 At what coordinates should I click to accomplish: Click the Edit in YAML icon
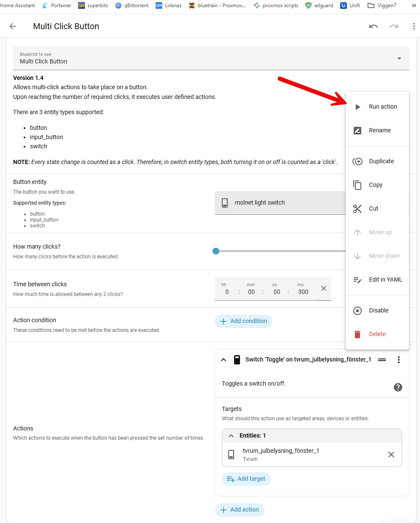pyautogui.click(x=357, y=280)
